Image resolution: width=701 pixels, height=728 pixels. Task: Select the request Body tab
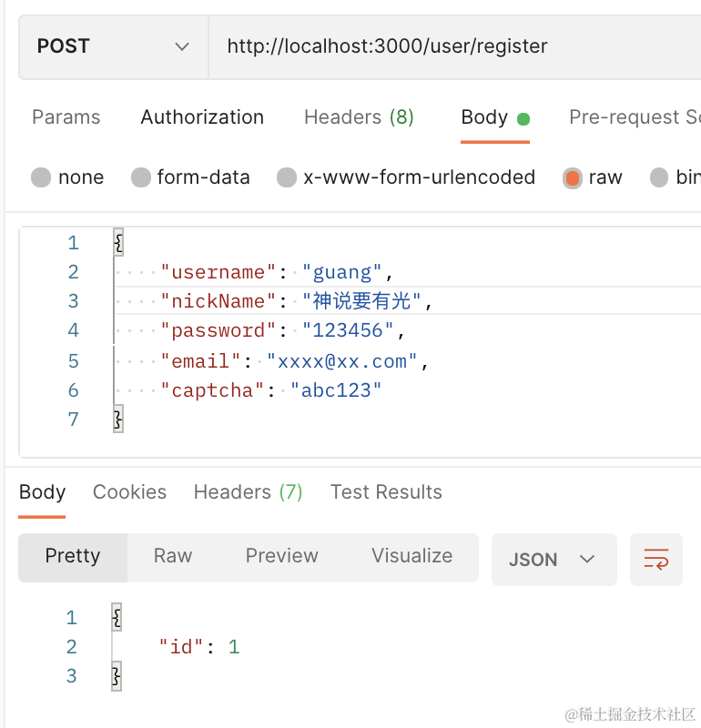484,117
